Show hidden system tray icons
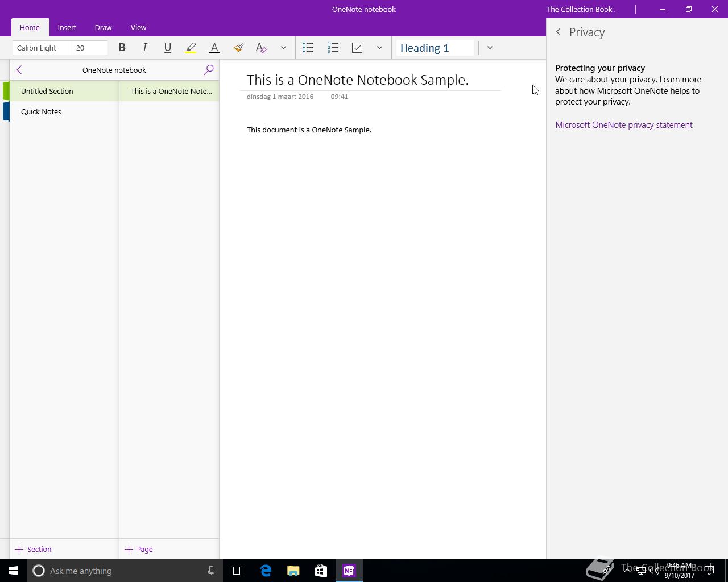The height and width of the screenshot is (582, 728). tap(627, 571)
